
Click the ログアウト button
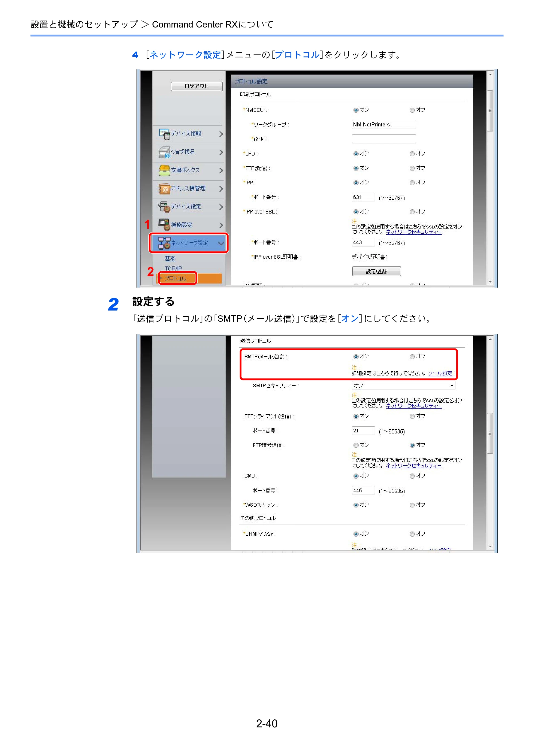point(197,86)
